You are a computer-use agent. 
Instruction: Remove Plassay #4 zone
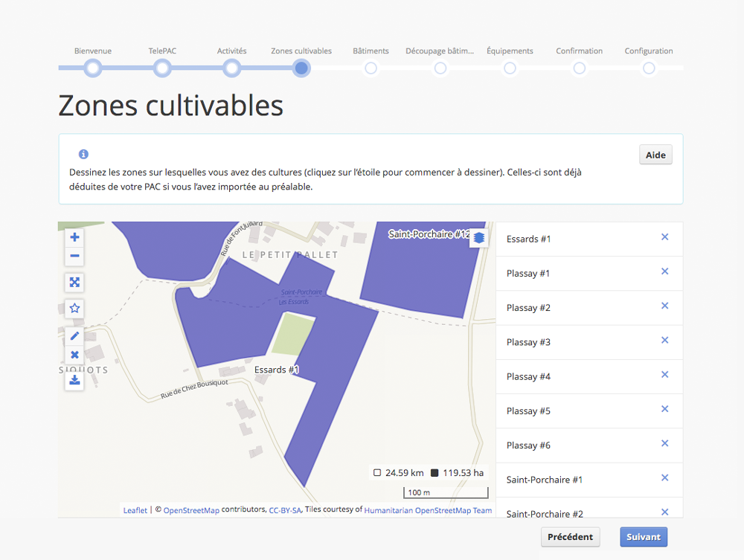click(664, 375)
